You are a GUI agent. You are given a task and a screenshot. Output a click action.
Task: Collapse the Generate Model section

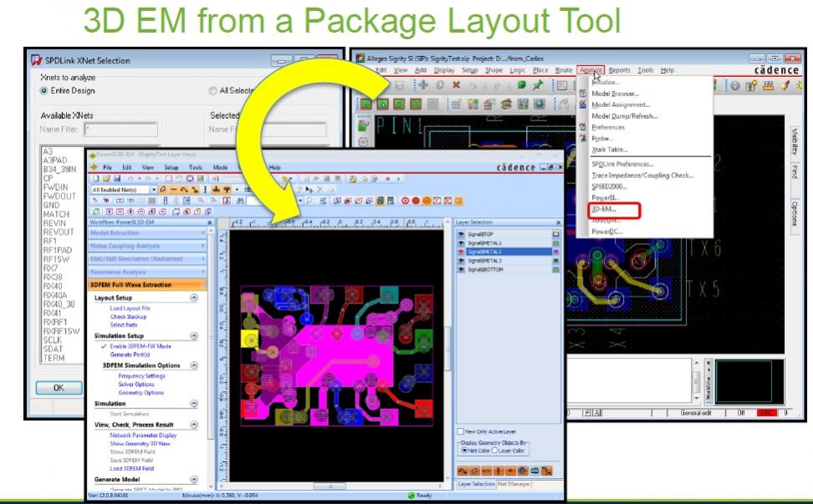[194, 480]
